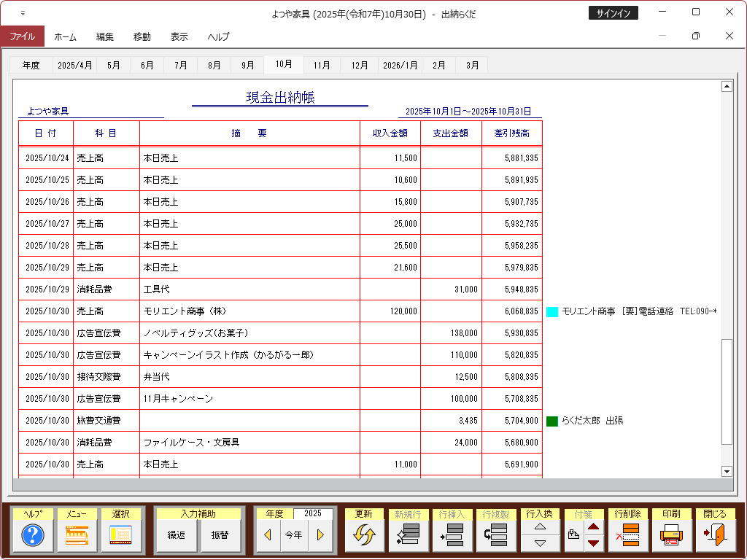Click the cyan sticky note color marker
This screenshot has height=560, width=747.
click(552, 311)
